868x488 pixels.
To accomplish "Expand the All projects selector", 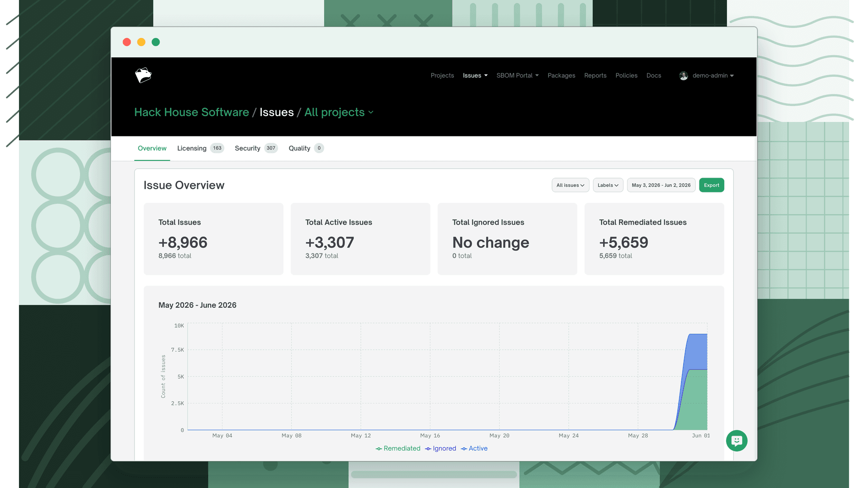I will tap(339, 112).
